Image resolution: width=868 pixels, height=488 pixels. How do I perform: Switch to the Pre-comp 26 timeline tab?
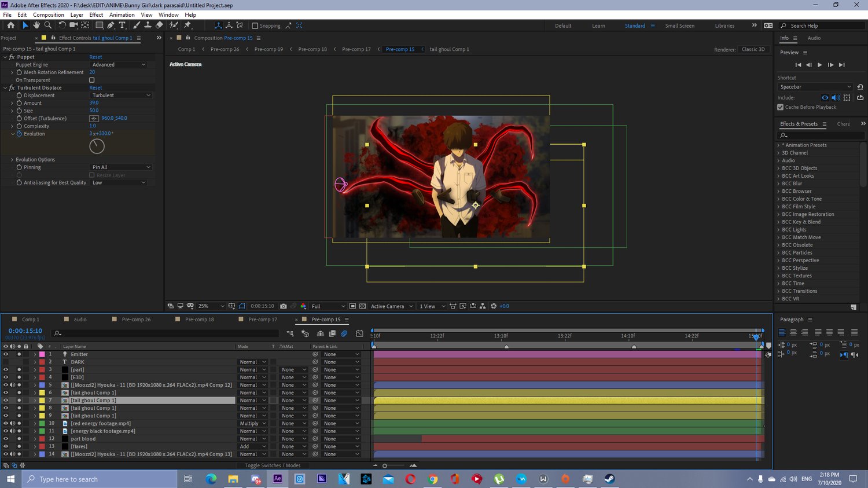pyautogui.click(x=136, y=320)
